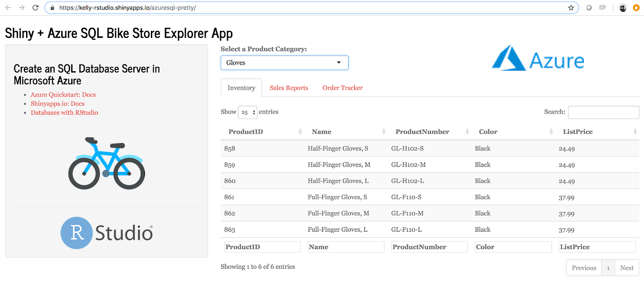The height and width of the screenshot is (282, 644).
Task: Click inside the Search field
Action: pyautogui.click(x=603, y=112)
